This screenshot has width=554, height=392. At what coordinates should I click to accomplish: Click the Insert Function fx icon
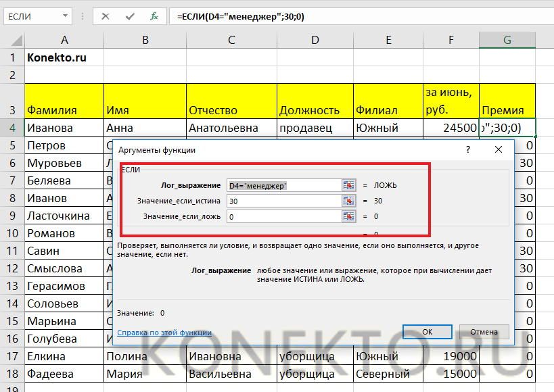tap(154, 16)
